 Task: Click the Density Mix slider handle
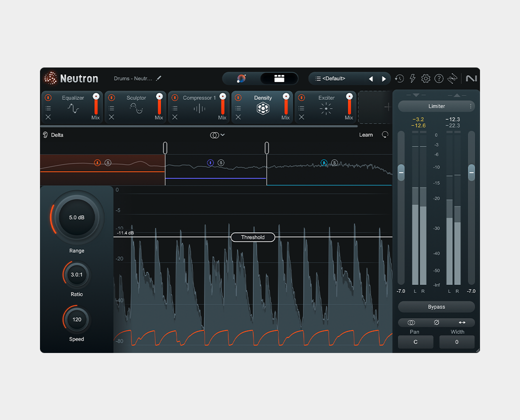point(286,96)
